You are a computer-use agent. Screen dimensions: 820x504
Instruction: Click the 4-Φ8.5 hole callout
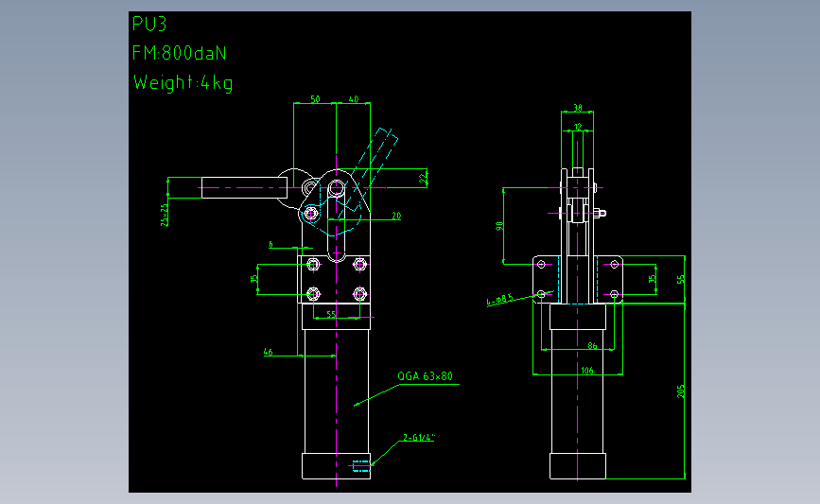coord(500,300)
